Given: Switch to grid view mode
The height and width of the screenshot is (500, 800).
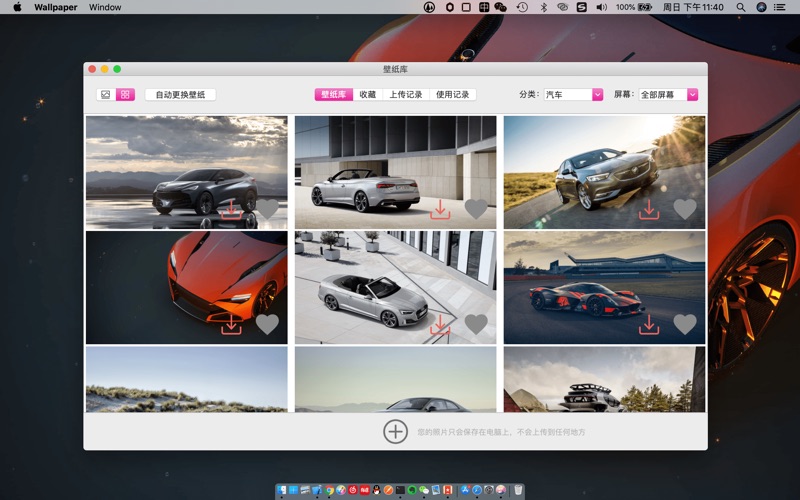Looking at the screenshot, I should coord(125,95).
